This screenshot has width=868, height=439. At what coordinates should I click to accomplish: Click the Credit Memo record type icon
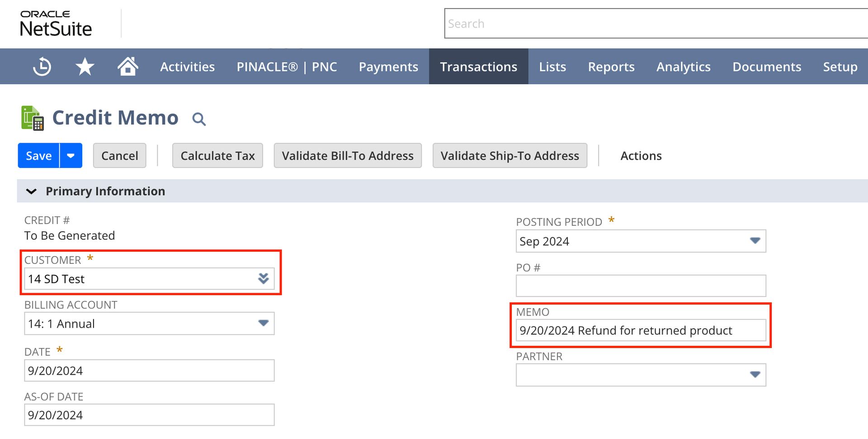coord(33,118)
